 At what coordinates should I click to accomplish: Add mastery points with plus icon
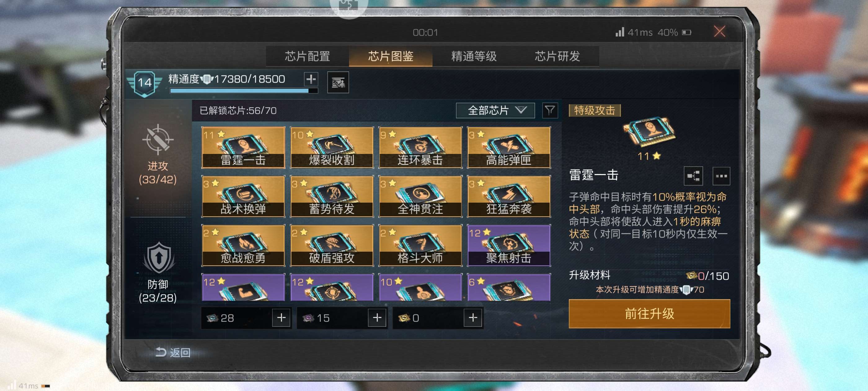pyautogui.click(x=311, y=79)
